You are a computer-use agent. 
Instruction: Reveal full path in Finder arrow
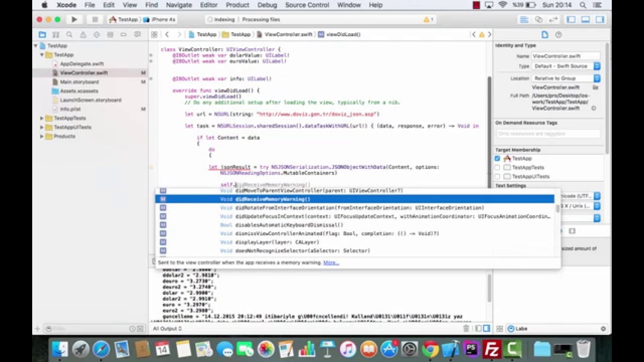click(594, 108)
